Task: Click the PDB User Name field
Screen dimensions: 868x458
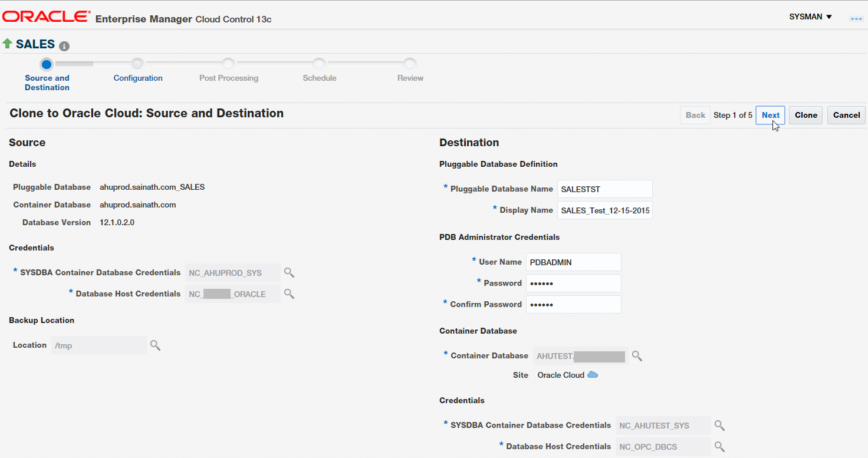Action: (x=574, y=262)
